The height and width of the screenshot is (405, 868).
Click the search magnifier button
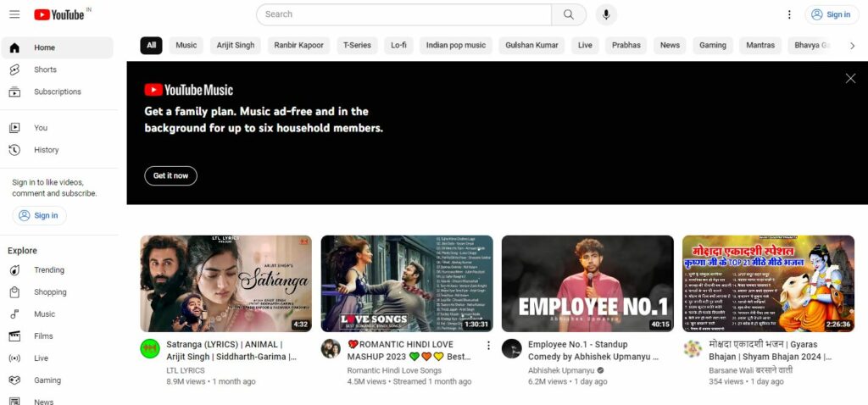click(569, 14)
